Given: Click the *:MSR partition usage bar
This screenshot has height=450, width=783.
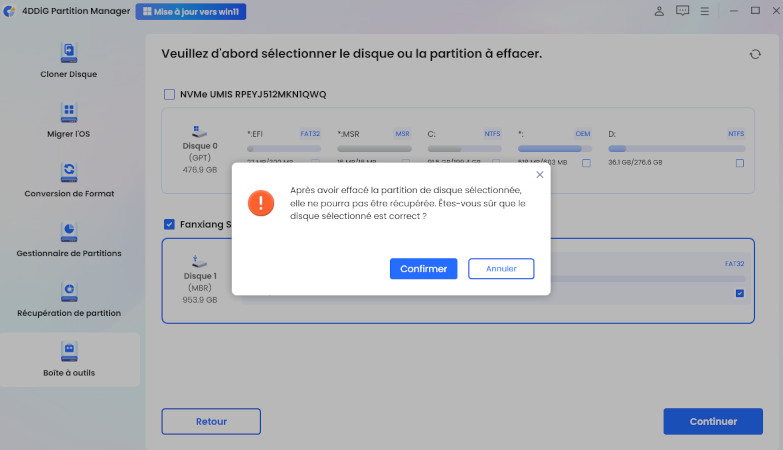Looking at the screenshot, I should [374, 149].
